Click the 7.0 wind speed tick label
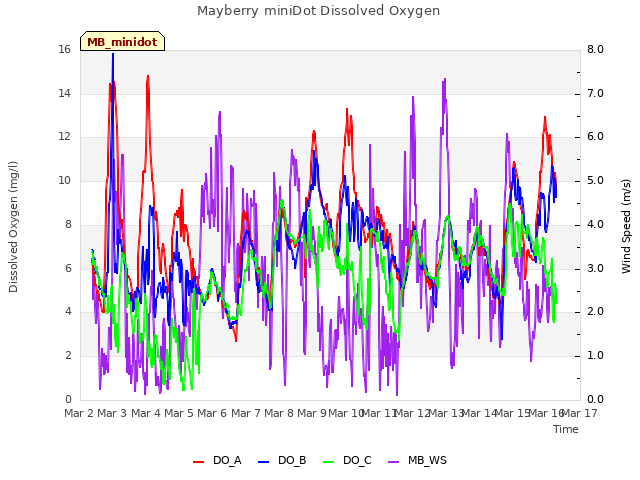640x480 pixels. [x=595, y=93]
